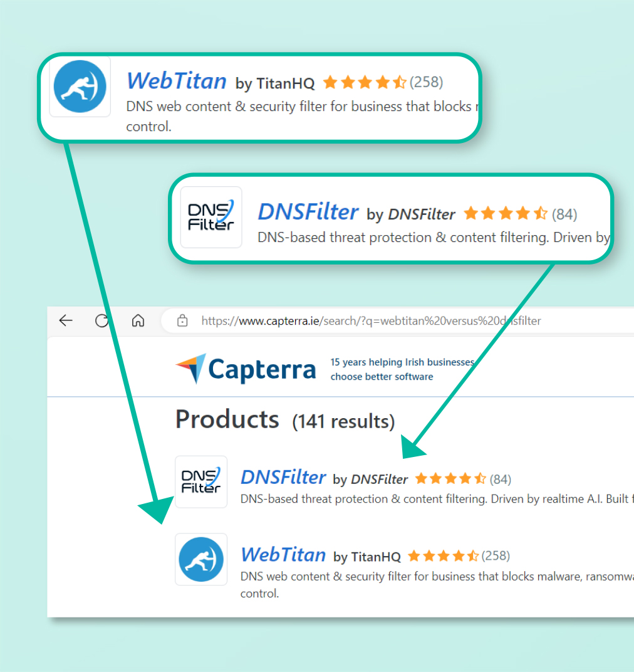Click the DNSFilter title in enlarged callout
The width and height of the screenshot is (634, 672).
click(x=308, y=212)
